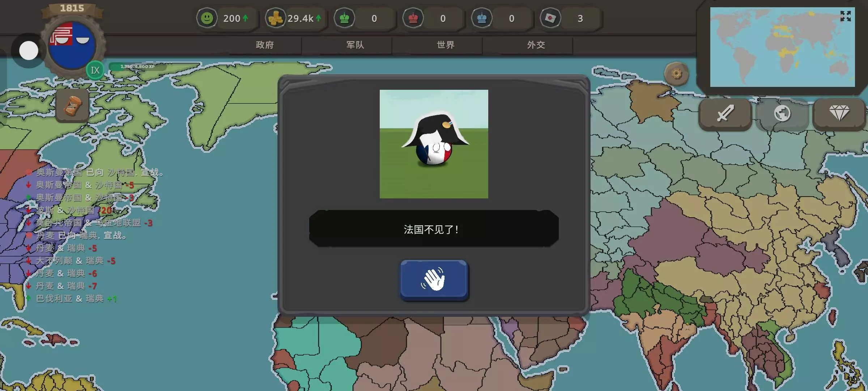Open the 政府 menu tab
This screenshot has width=868, height=391.
[x=265, y=45]
